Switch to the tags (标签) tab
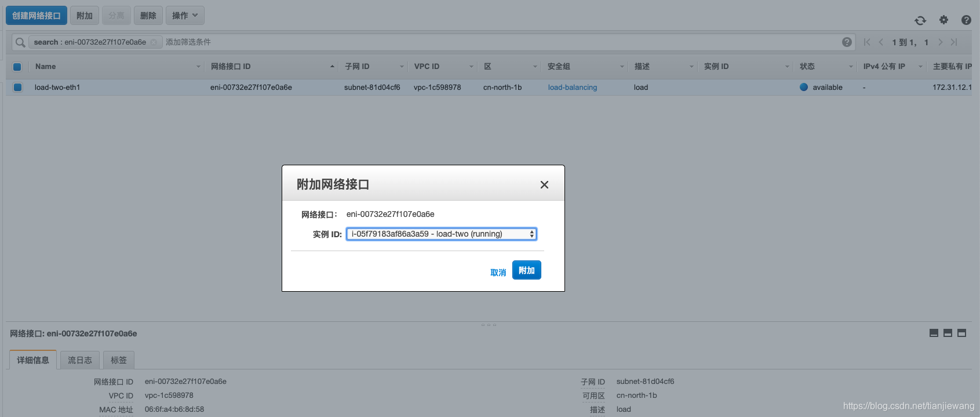Screen dimensions: 980x417 point(119,360)
